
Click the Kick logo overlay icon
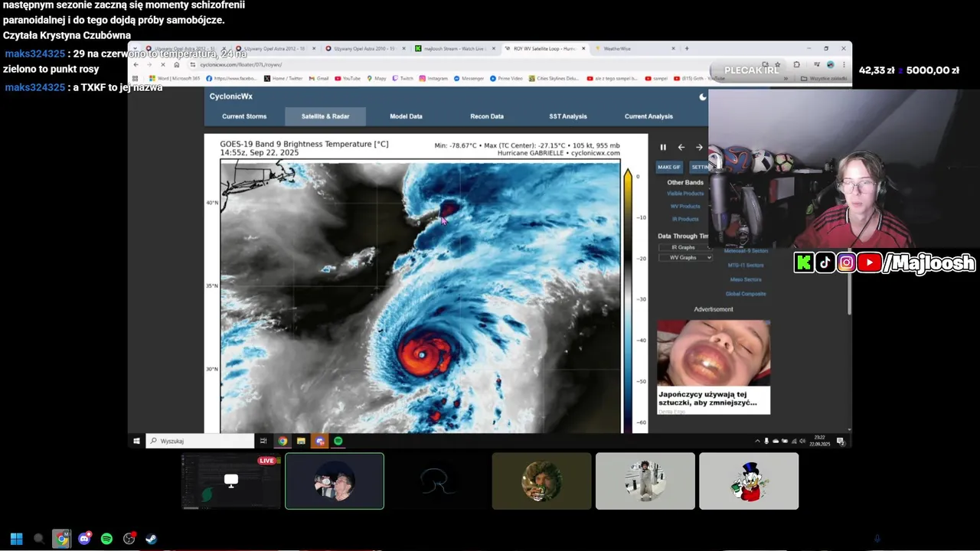804,263
